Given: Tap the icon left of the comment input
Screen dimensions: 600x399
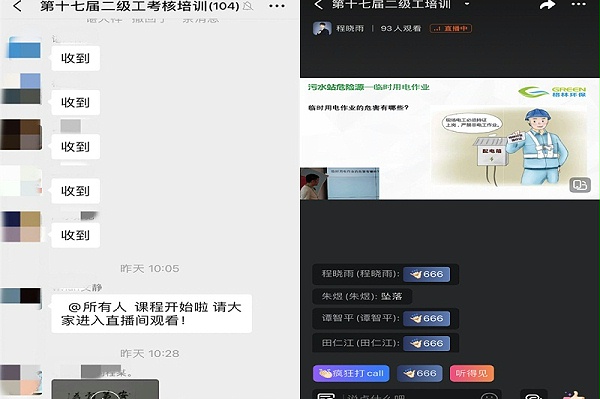Looking at the screenshot, I should [326, 396].
